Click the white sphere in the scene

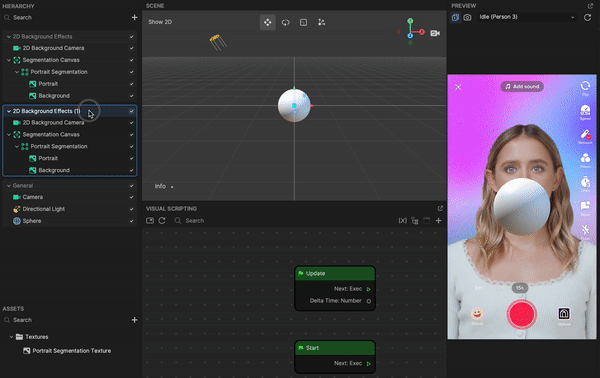coord(294,106)
